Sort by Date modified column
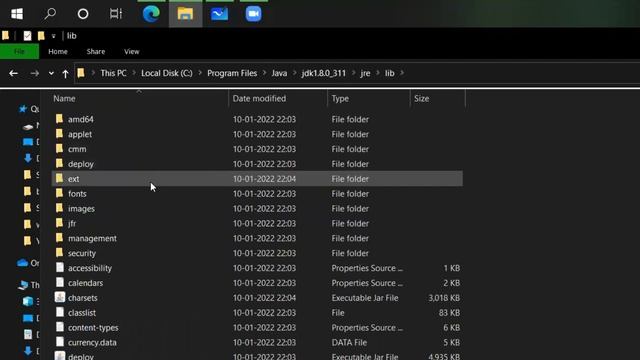Viewport: 640px width, 360px height. [259, 98]
